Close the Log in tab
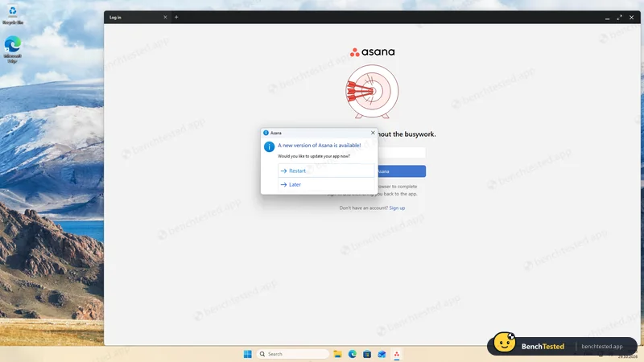This screenshot has width=644, height=362. (x=165, y=17)
